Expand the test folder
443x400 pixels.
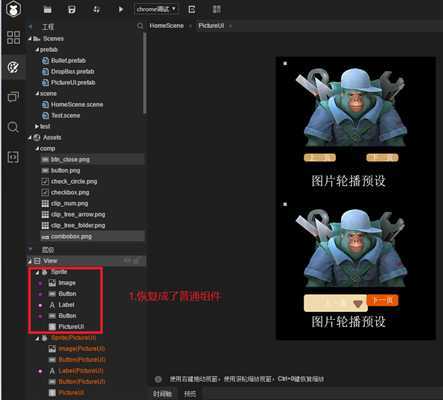pyautogui.click(x=37, y=126)
